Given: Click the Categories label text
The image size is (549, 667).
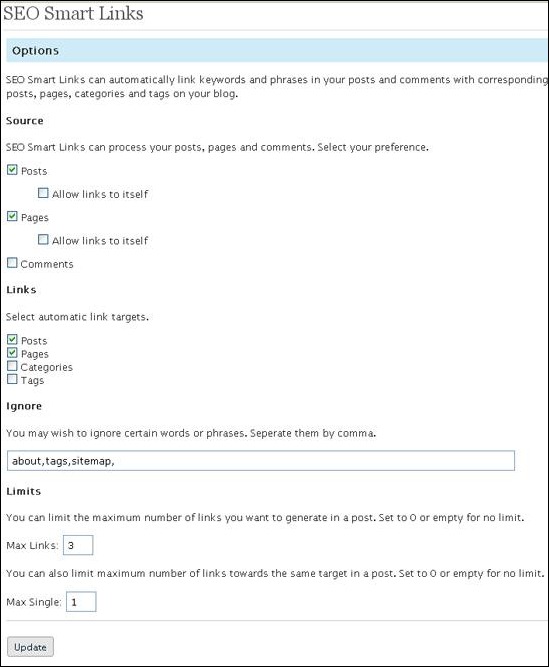Looking at the screenshot, I should [46, 367].
